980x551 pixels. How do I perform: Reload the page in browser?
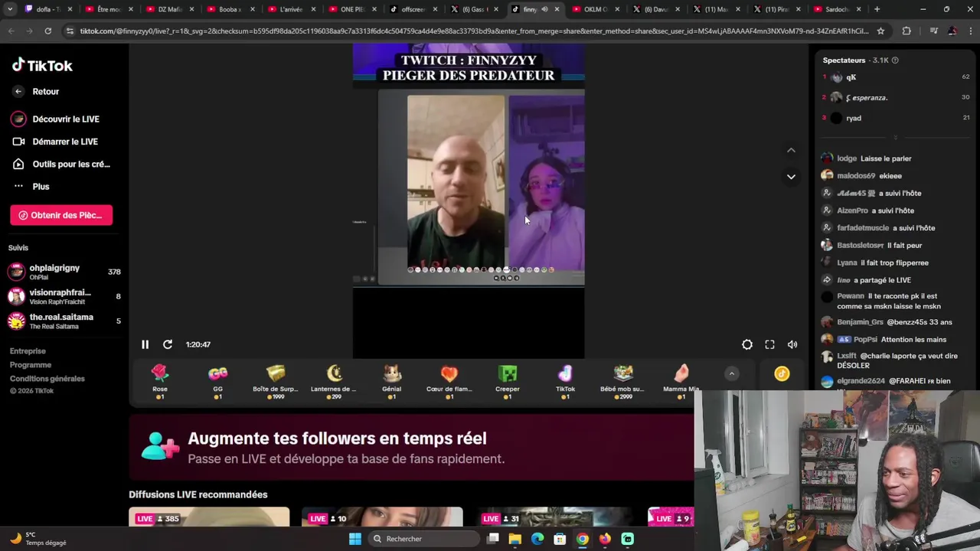pos(47,31)
